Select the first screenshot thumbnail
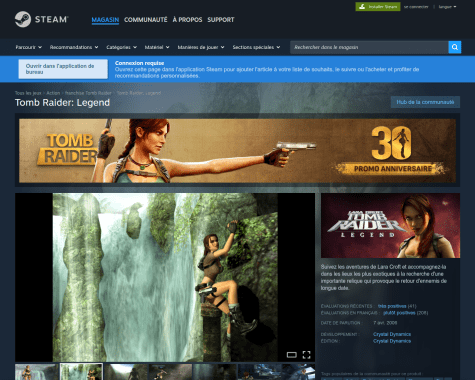The width and height of the screenshot is (475, 380). (x=37, y=372)
